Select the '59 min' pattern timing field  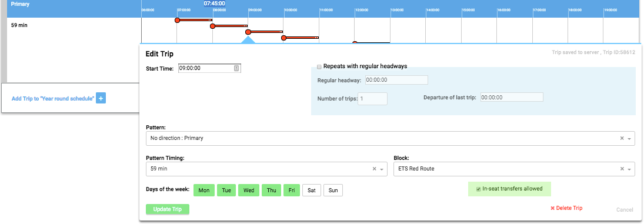click(266, 169)
